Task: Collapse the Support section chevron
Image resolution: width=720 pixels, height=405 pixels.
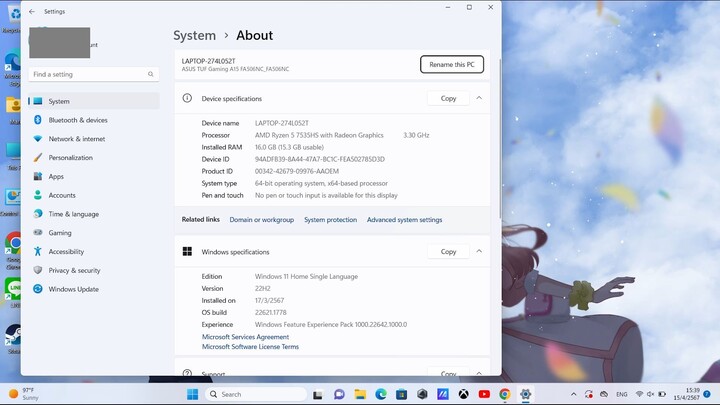Action: (x=479, y=373)
